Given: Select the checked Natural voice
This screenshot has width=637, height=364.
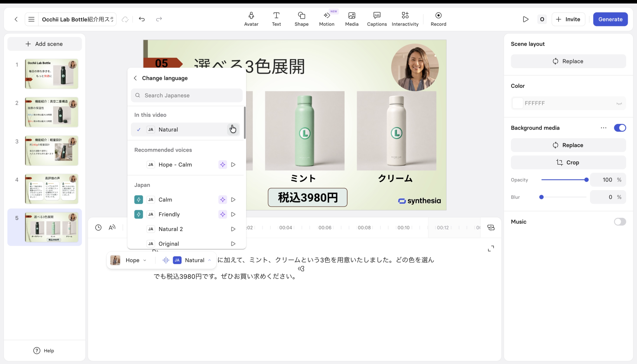Looking at the screenshot, I should pos(185,129).
